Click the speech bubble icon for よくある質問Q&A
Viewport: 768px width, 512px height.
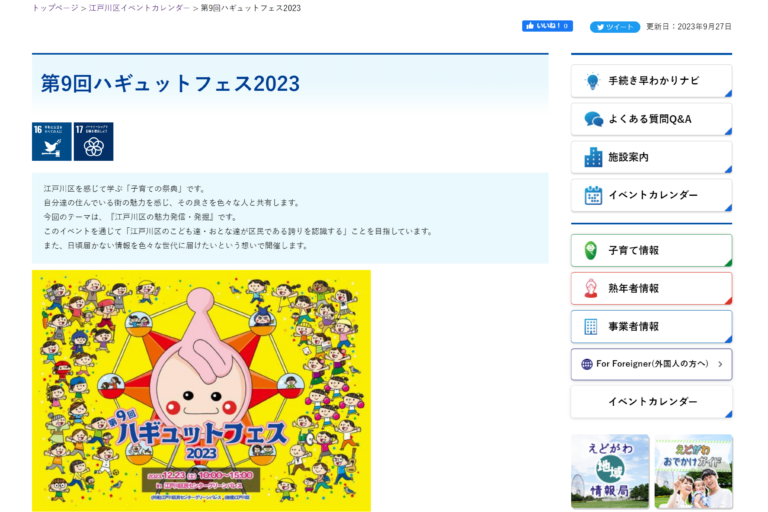[594, 119]
